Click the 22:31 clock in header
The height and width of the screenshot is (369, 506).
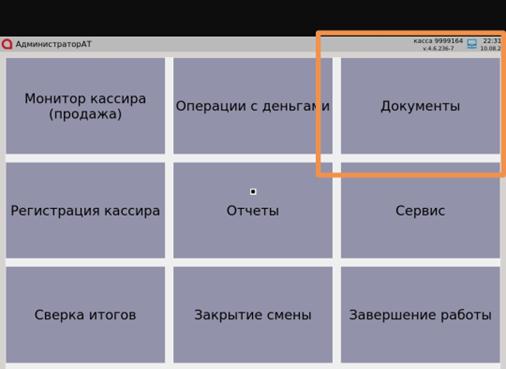click(492, 41)
